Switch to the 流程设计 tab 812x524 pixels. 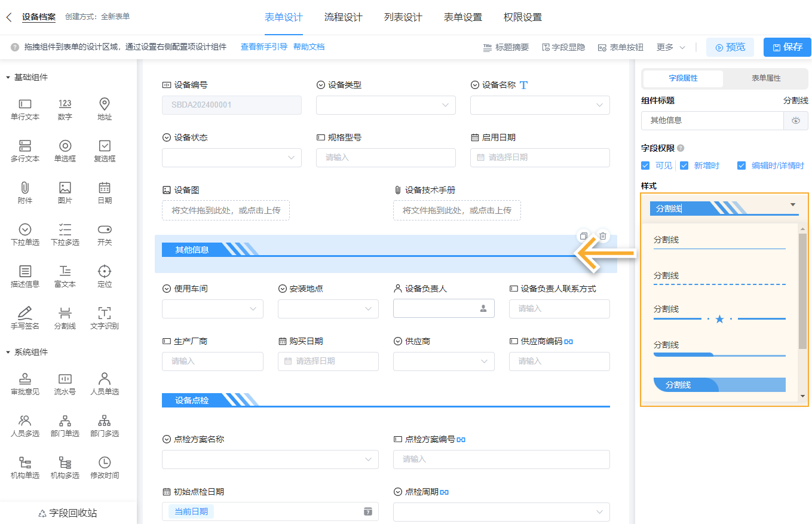(x=343, y=17)
